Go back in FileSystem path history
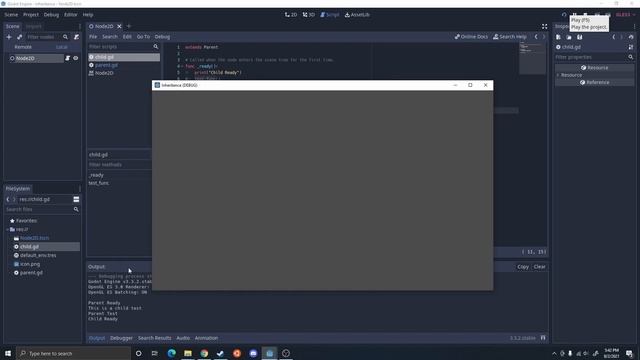The width and height of the screenshot is (640, 360). point(8,199)
